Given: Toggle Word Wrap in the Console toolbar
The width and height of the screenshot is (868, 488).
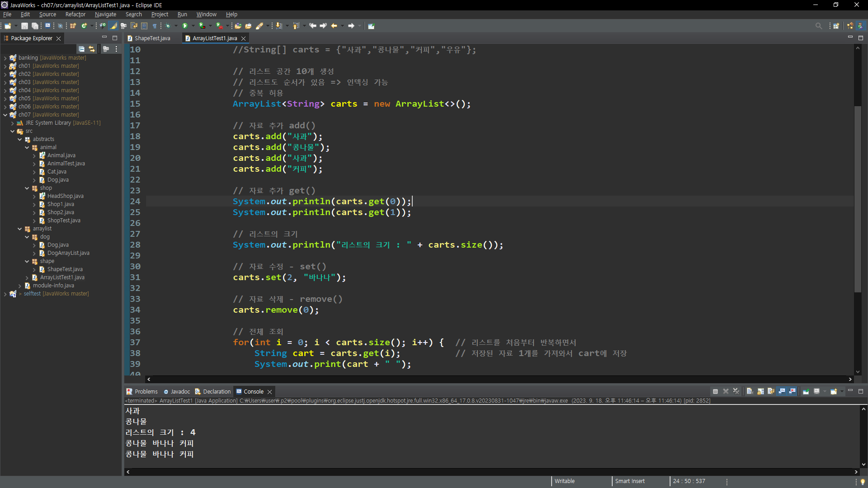Looking at the screenshot, I should 771,391.
